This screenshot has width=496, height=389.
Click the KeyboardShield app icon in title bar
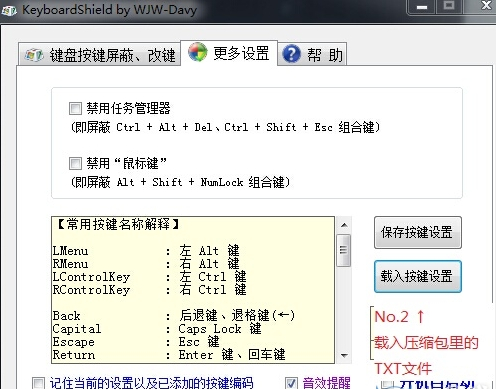(x=9, y=10)
